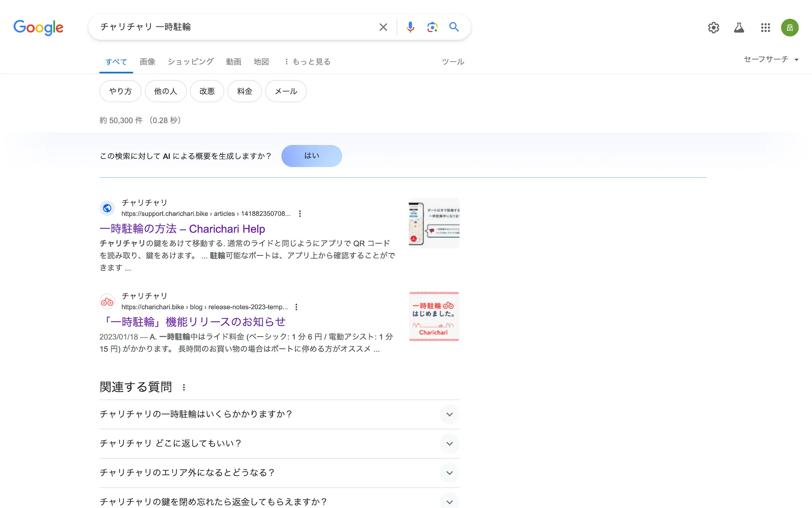
Task: Click the Google logo
Action: 39,27
